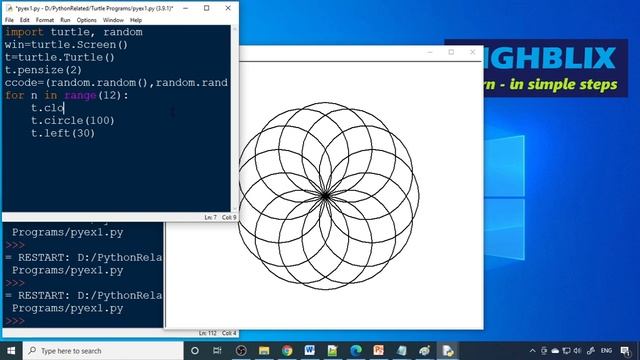Click the 't.circle(100)' line

[73, 120]
